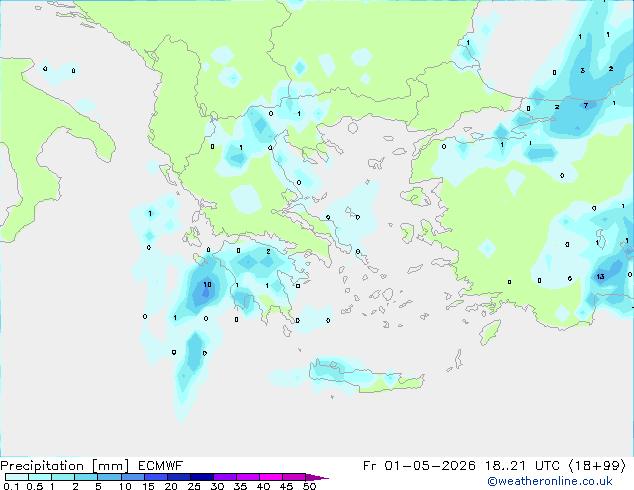The height and width of the screenshot is (490, 634).
Task: Click the 0.1–0.5 mm palest legend swatch
Action: (17, 477)
